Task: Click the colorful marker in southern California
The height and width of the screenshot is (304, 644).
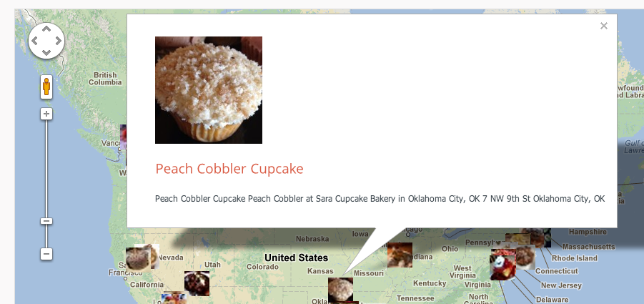Action: tap(174, 298)
